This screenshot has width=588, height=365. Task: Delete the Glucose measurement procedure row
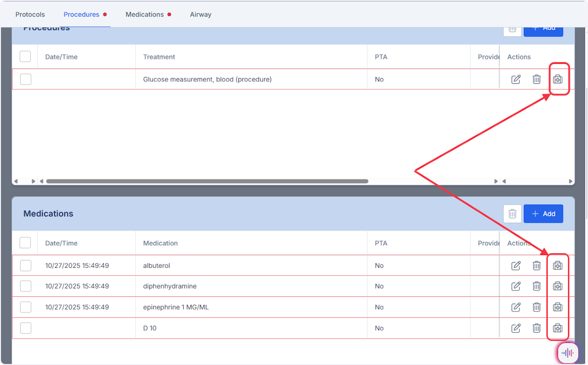click(x=537, y=79)
